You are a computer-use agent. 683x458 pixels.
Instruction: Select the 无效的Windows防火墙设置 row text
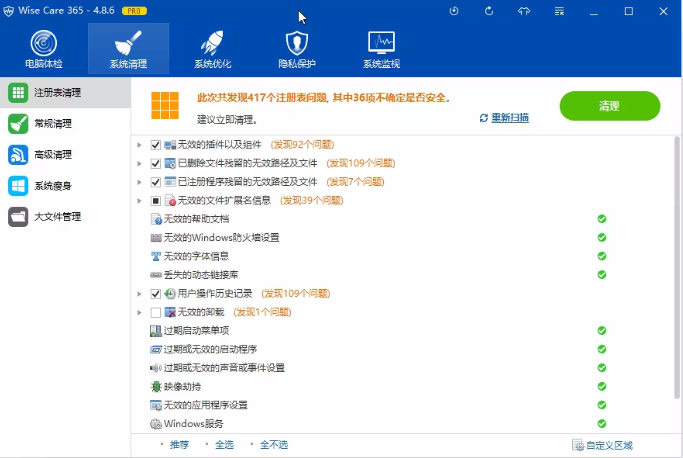(x=222, y=238)
